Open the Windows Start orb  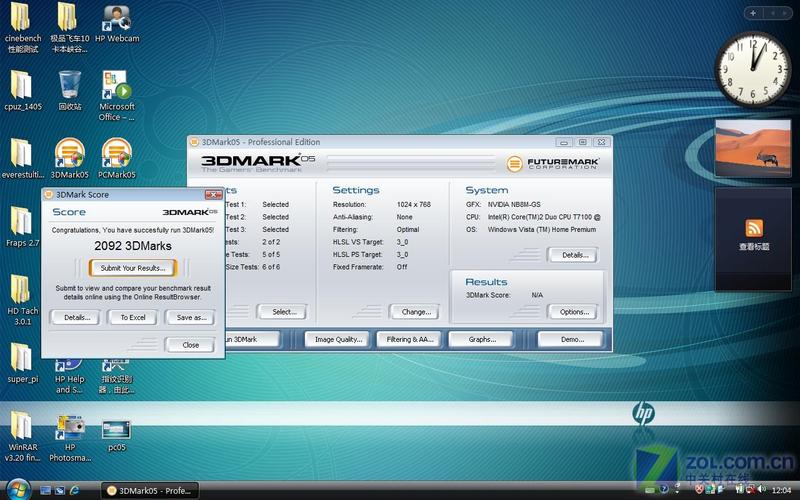pyautogui.click(x=17, y=490)
